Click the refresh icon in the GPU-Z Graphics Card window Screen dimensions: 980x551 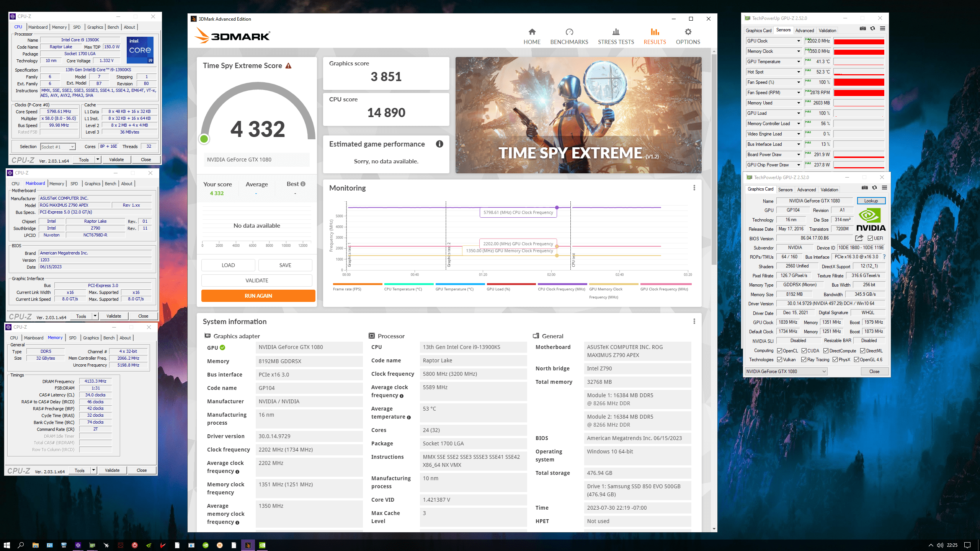874,187
